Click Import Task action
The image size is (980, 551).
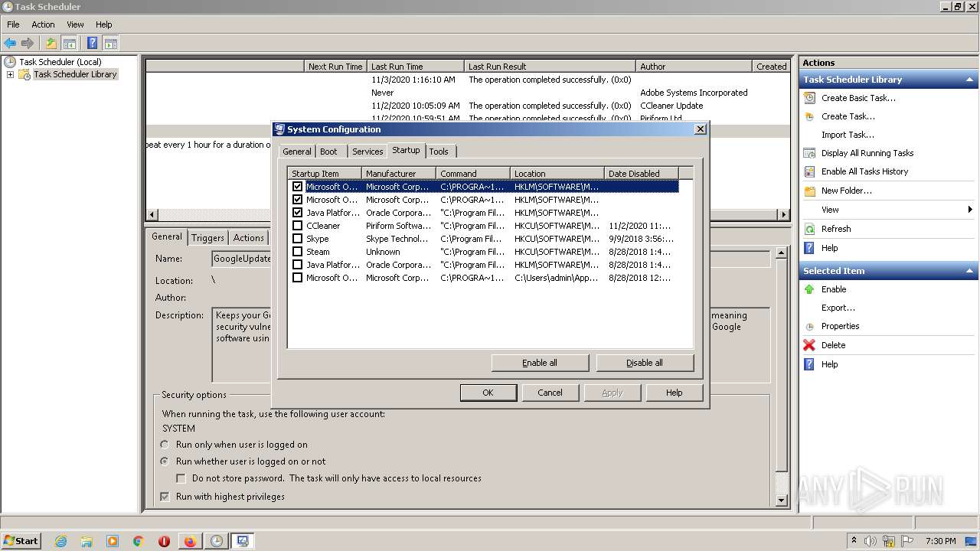click(x=848, y=135)
